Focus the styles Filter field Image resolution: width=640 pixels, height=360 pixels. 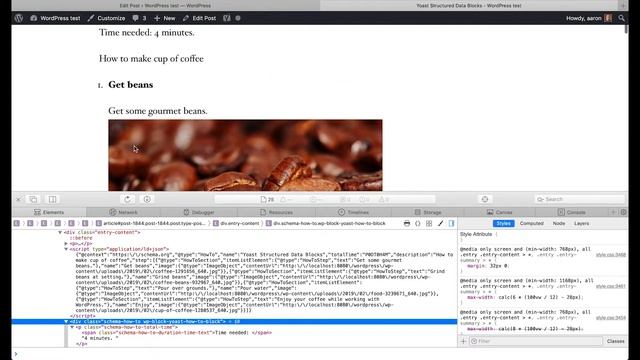coord(536,341)
